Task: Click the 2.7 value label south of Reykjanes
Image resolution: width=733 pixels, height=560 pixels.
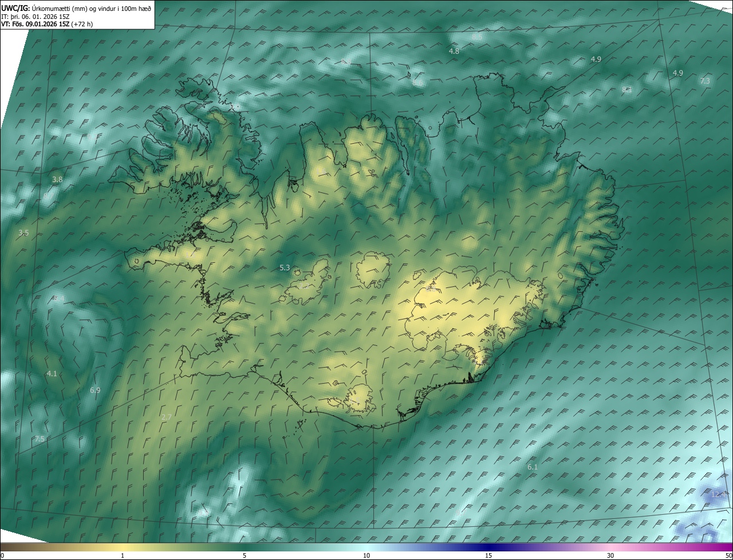Action: [167, 417]
